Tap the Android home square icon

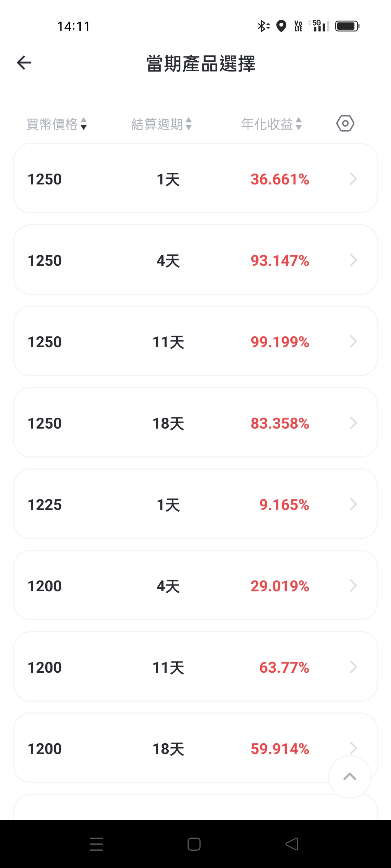point(194,844)
